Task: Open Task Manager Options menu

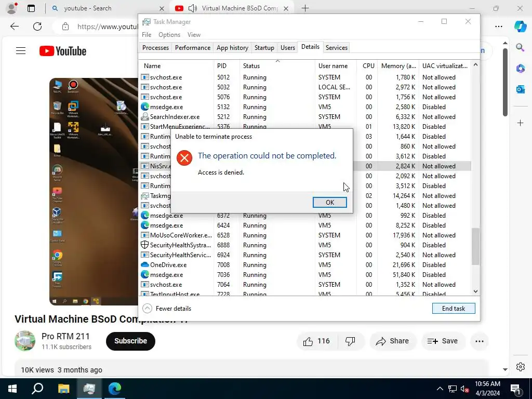Action: pyautogui.click(x=169, y=35)
